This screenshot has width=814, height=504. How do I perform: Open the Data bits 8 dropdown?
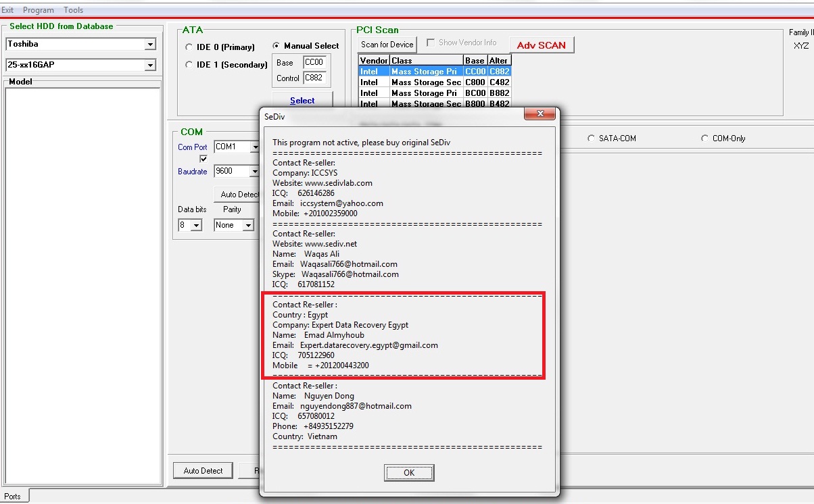(x=197, y=226)
